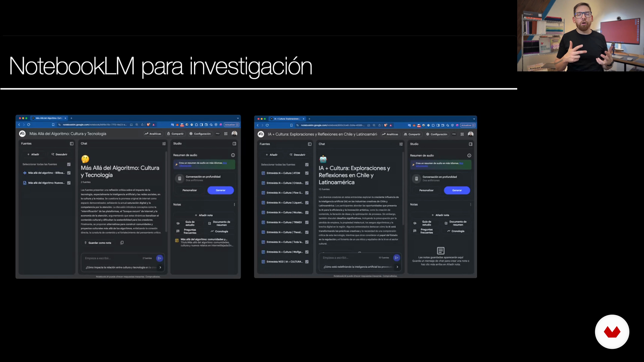This screenshot has width=644, height=362.
Task: Uncheck source 'Más allá del algoritmo - Billboa...'
Action: (x=69, y=173)
